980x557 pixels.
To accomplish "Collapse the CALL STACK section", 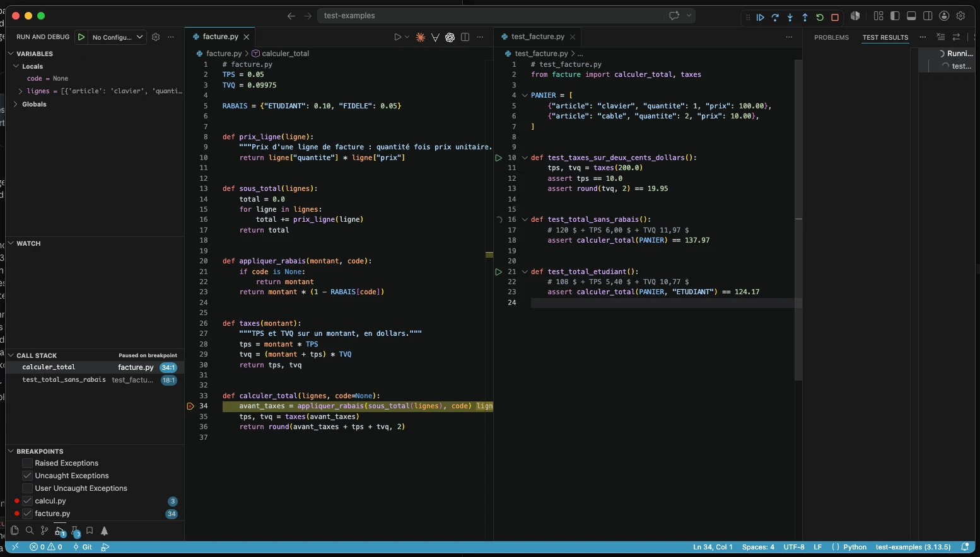I will coord(11,355).
